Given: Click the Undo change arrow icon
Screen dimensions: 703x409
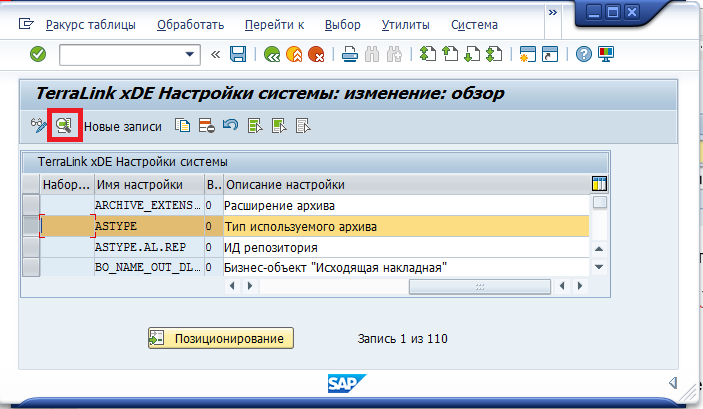Looking at the screenshot, I should click(x=230, y=126).
